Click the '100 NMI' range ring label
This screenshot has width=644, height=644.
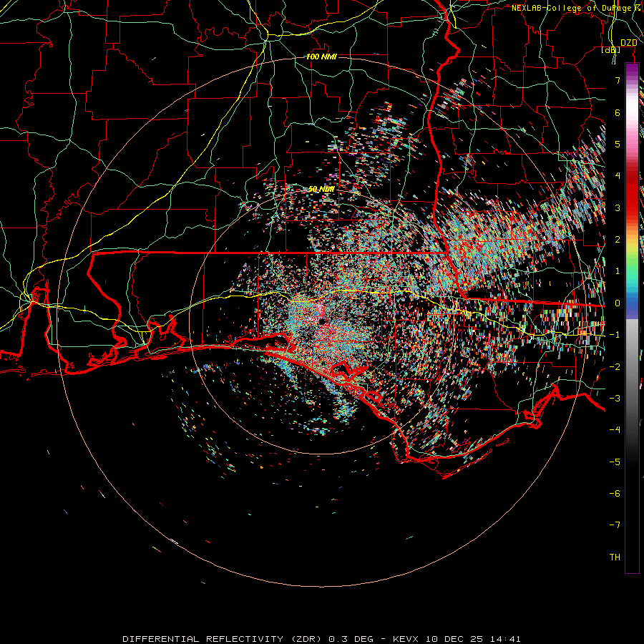(321, 57)
